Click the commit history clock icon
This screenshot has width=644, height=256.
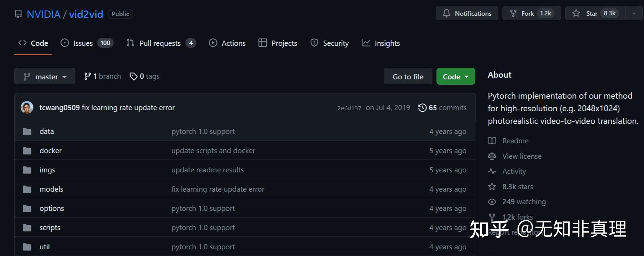point(422,108)
